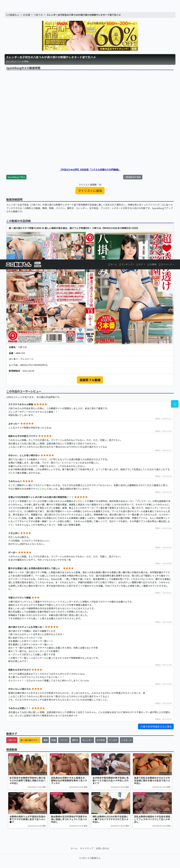The height and width of the screenshot is (868, 180).
Task: Open the 今日だけ10円 daily video link
Action: coord(90,170)
